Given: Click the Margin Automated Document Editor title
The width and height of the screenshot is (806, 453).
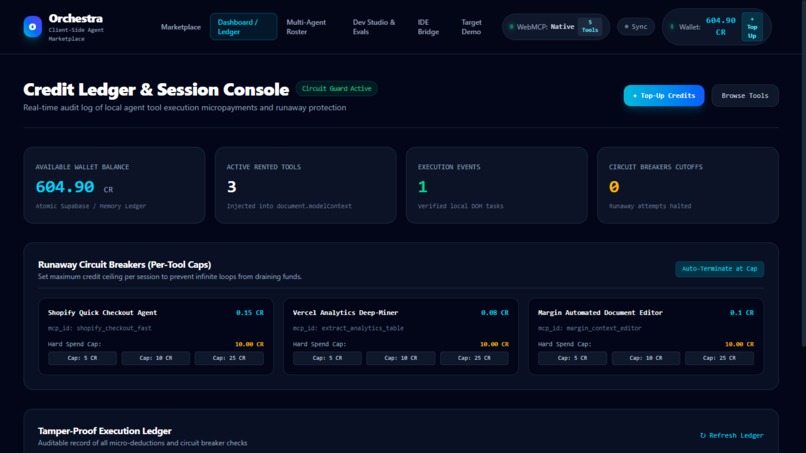Looking at the screenshot, I should click(600, 313).
